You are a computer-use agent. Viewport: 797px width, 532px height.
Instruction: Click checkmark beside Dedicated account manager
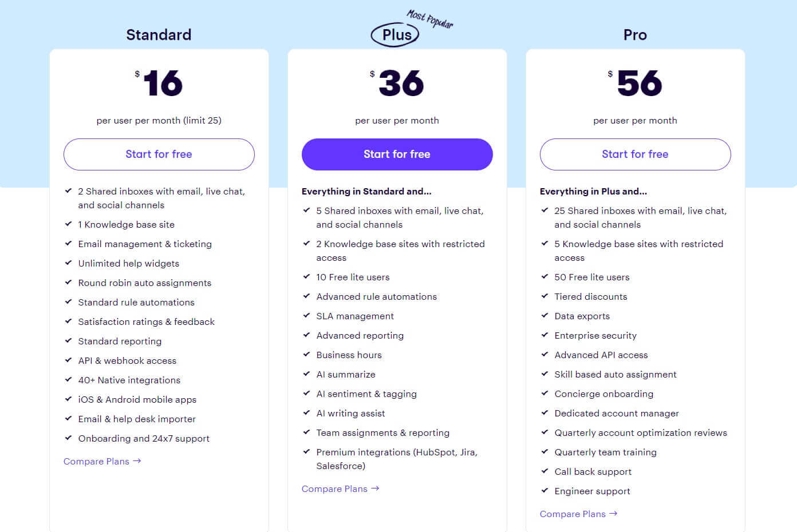pos(545,413)
